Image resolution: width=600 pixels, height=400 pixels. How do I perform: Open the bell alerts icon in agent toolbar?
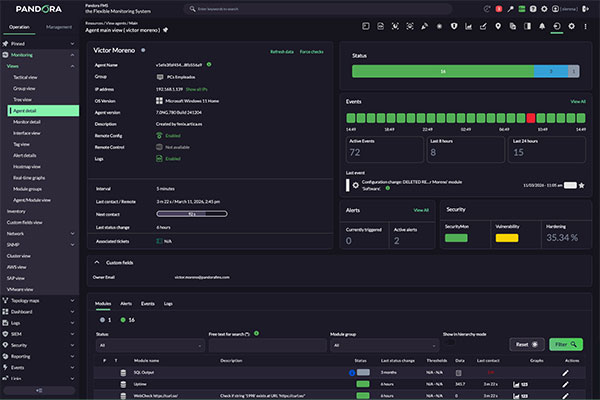point(542,26)
